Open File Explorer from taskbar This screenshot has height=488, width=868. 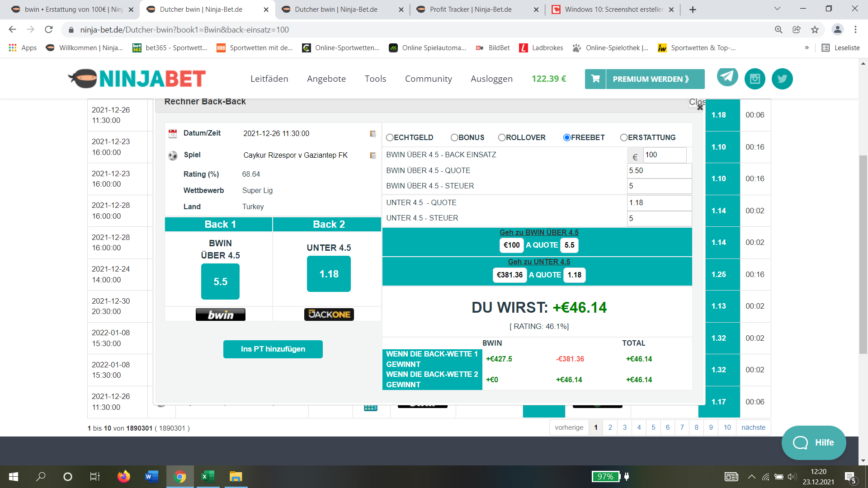pos(236,477)
